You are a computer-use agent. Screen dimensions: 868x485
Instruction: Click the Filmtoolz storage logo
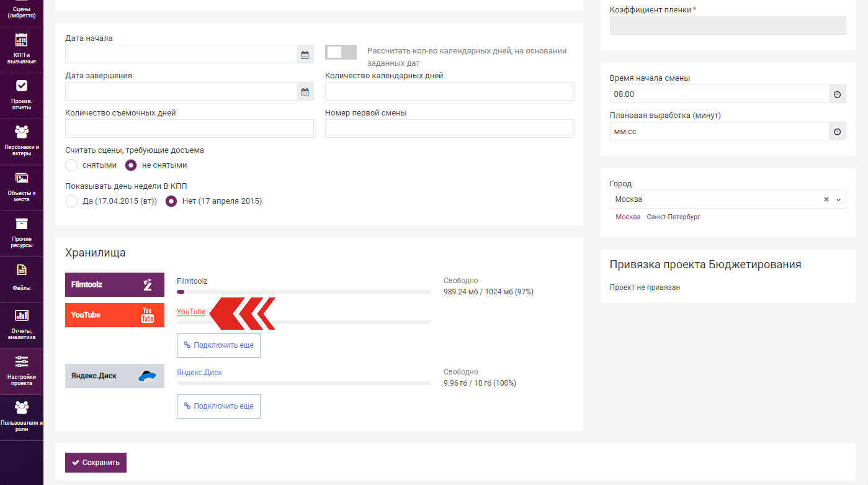pos(115,284)
